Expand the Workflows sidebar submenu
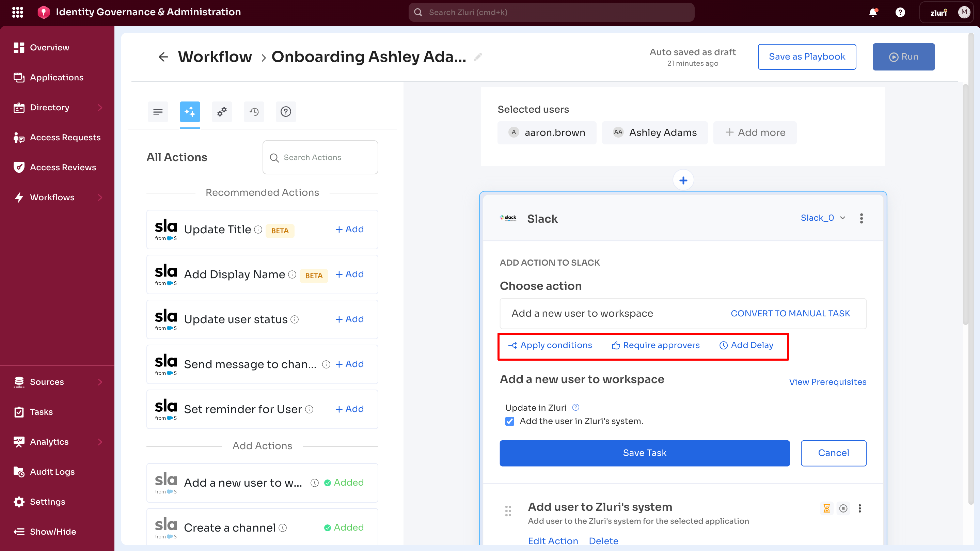Viewport: 980px width, 551px height. pyautogui.click(x=100, y=197)
